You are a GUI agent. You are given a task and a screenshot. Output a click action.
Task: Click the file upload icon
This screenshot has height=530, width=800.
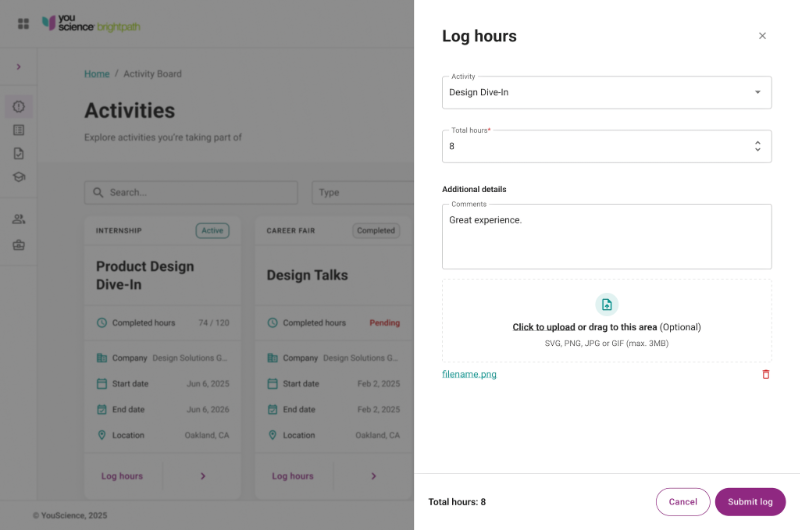click(x=607, y=305)
